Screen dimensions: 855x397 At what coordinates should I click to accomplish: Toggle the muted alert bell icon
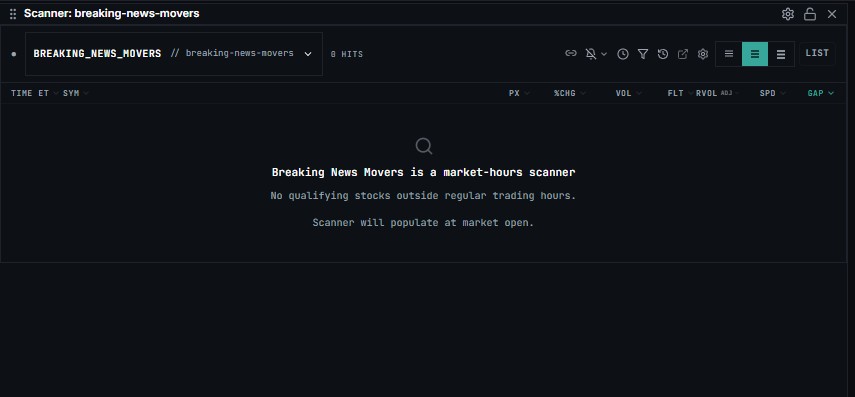(591, 53)
